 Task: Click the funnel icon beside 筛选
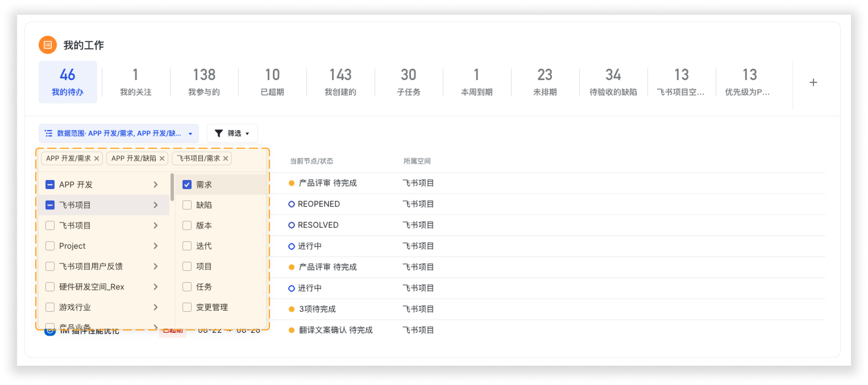(x=219, y=133)
